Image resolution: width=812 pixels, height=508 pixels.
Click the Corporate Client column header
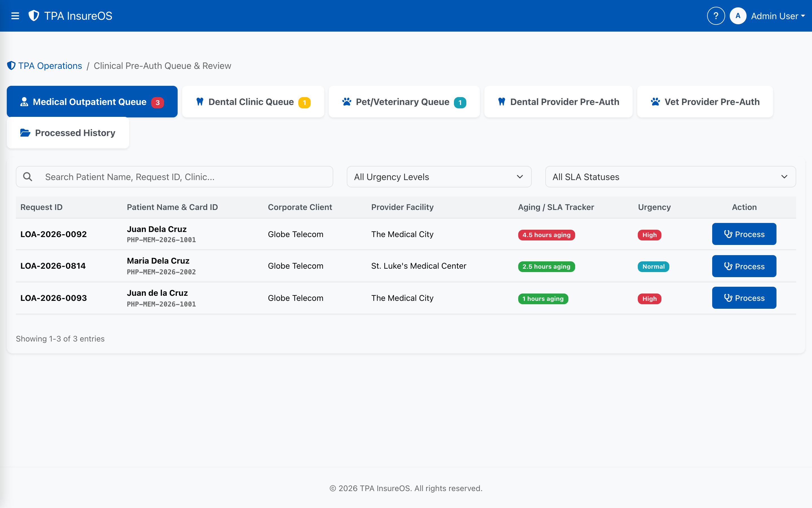point(300,207)
